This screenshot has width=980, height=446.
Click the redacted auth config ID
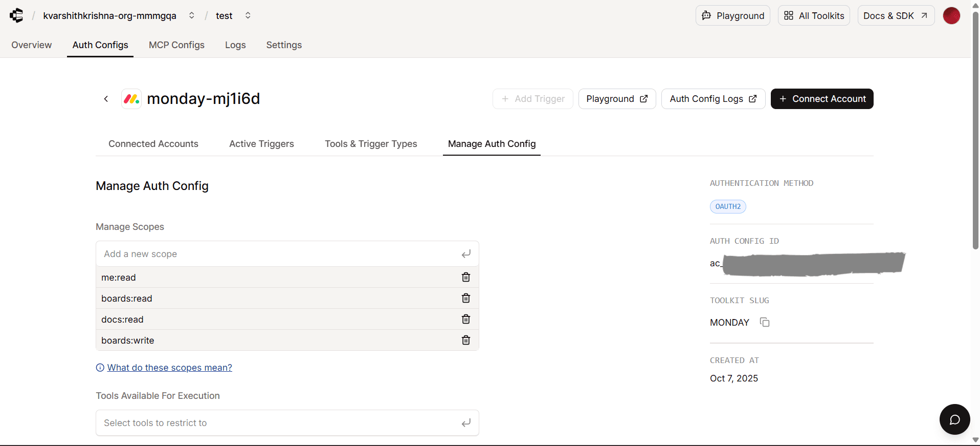tap(808, 264)
